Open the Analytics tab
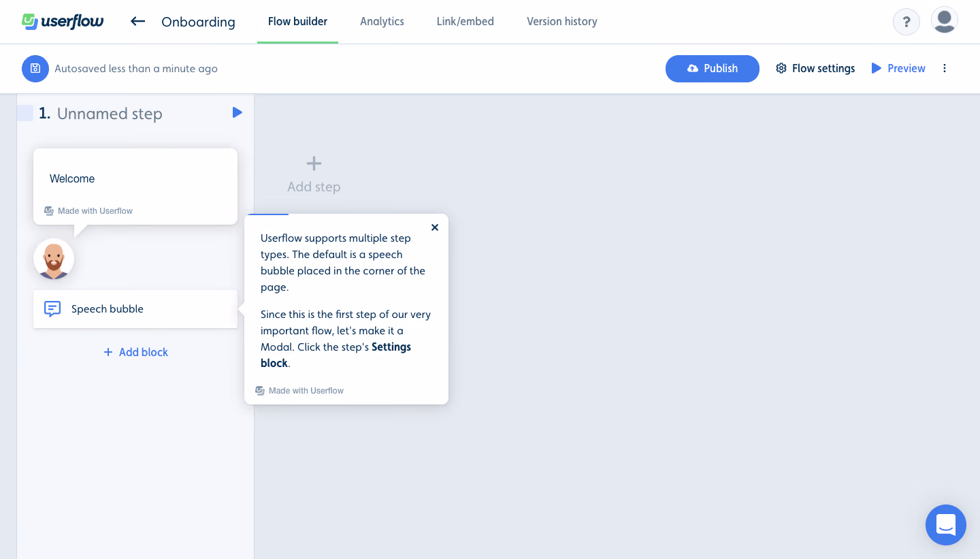This screenshot has width=980, height=559. 382,21
